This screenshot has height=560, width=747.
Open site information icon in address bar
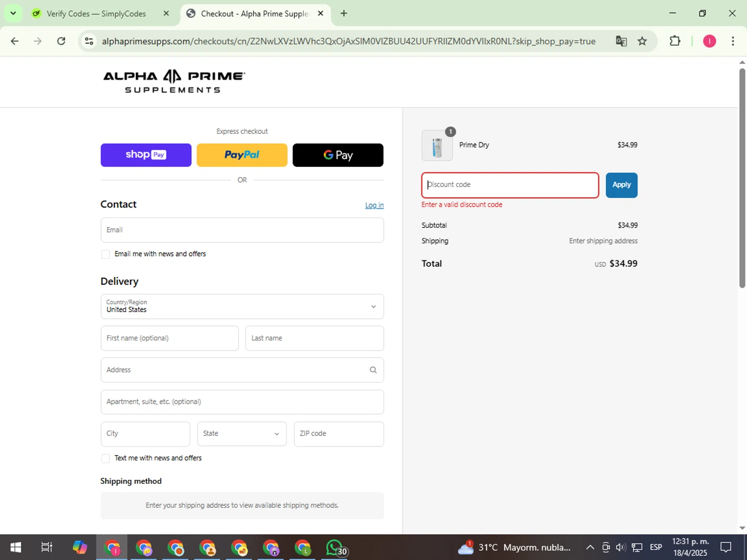pos(89,41)
